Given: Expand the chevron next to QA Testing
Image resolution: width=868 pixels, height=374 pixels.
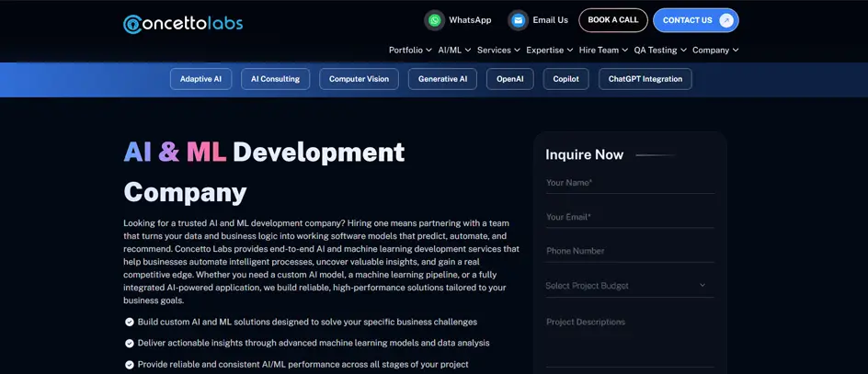Looking at the screenshot, I should tap(684, 51).
